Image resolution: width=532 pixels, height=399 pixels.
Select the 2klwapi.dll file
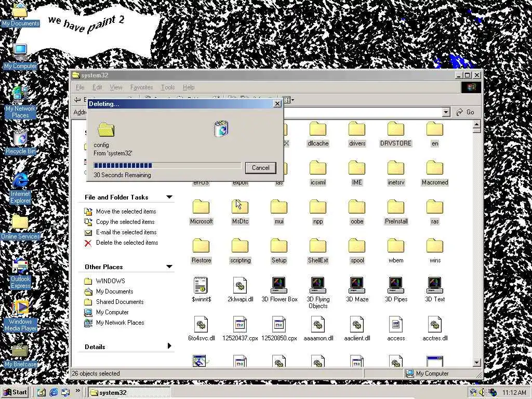240,290
